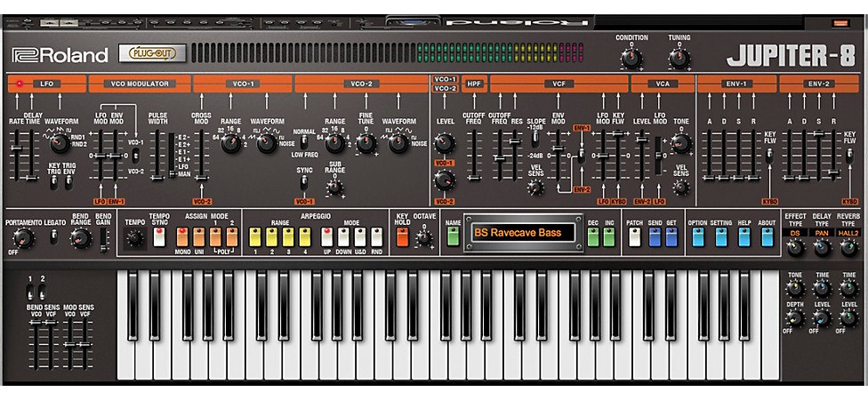Click the VCA TONE knob
The width and height of the screenshot is (868, 400).
click(681, 143)
